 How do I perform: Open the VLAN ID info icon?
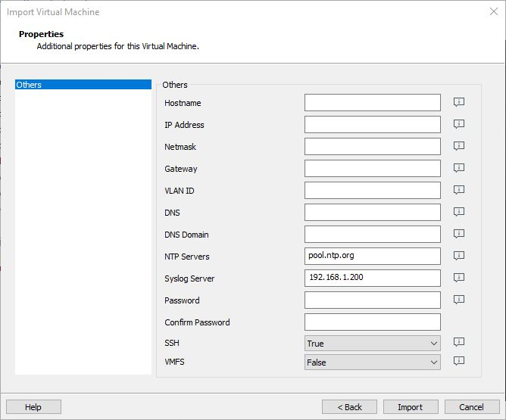pyautogui.click(x=458, y=190)
